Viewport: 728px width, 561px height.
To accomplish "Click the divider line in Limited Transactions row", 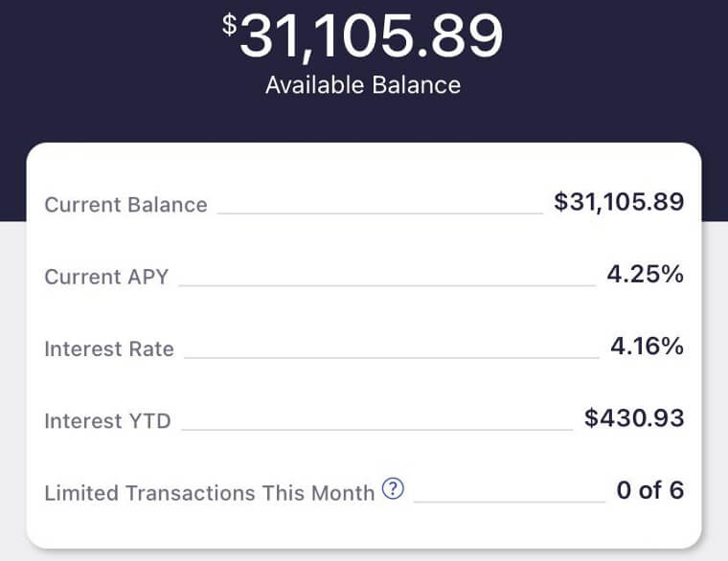I will [x=509, y=501].
